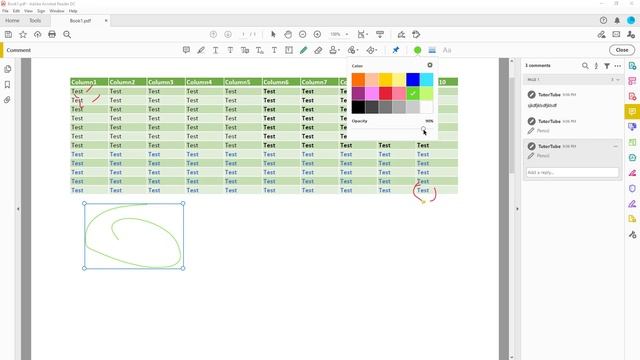Click the opacity slider handle

click(x=423, y=129)
